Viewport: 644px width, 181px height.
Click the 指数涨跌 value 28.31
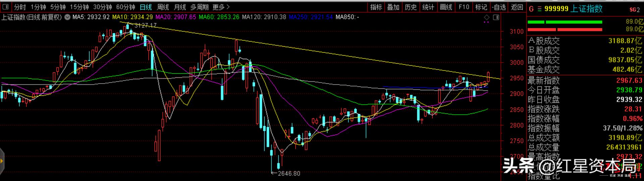pyautogui.click(x=633, y=109)
